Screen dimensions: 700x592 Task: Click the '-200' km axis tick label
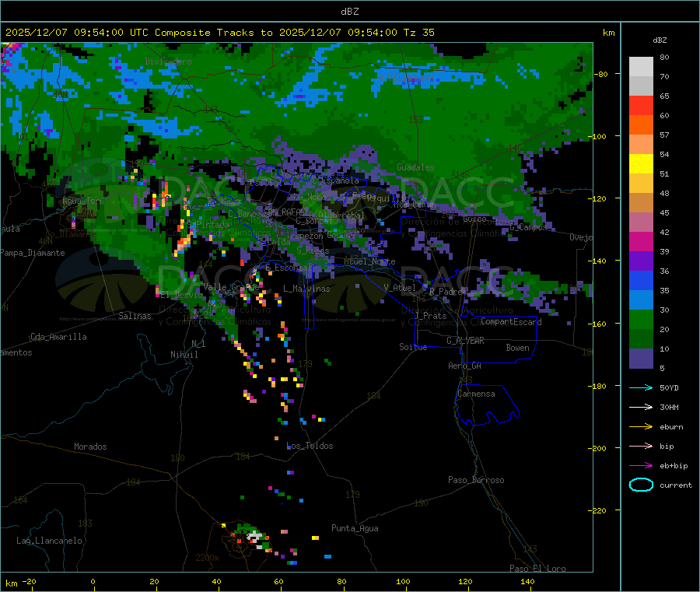(599, 448)
